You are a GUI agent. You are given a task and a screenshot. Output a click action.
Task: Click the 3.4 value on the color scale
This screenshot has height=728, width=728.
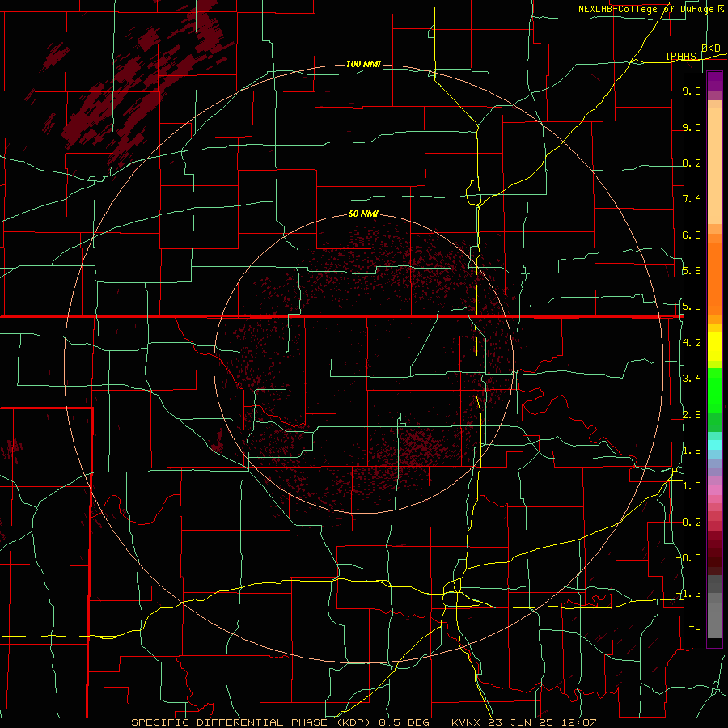[692, 379]
